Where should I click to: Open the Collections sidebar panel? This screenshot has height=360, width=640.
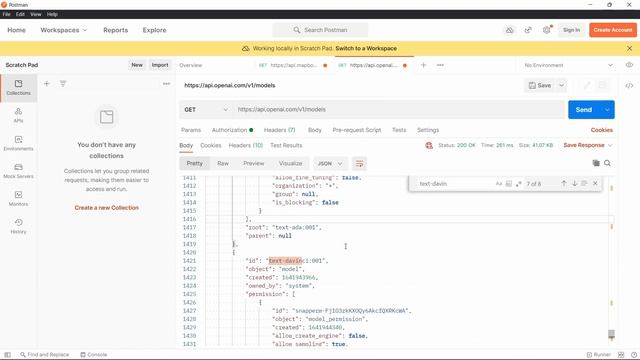click(x=18, y=87)
